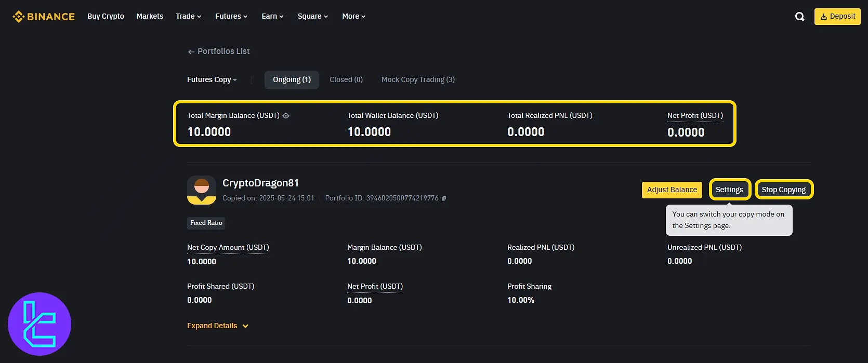Open the Binance logo home link
The image size is (868, 363).
pyautogui.click(x=44, y=17)
